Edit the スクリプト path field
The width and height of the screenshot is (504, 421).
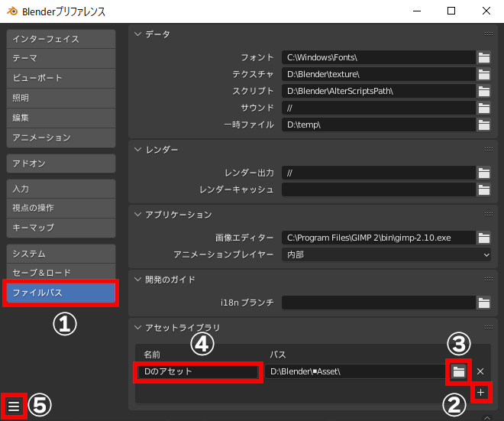coord(379,91)
